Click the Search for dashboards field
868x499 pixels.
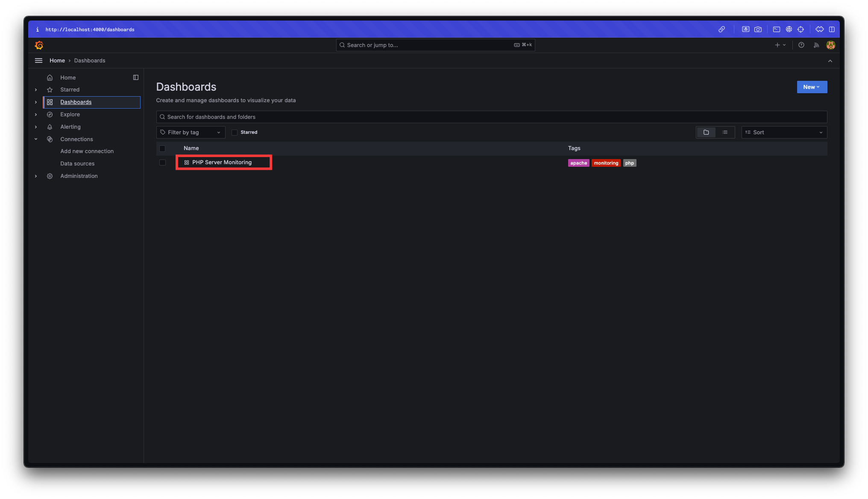point(491,117)
